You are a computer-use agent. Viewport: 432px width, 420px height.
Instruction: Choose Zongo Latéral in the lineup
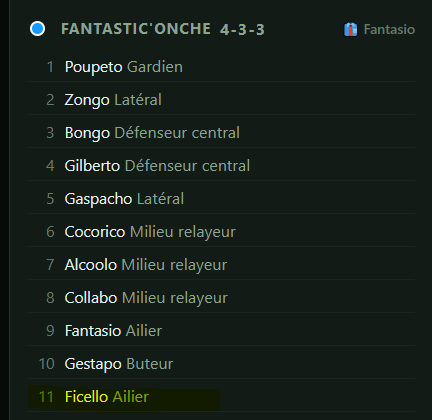pos(221,100)
